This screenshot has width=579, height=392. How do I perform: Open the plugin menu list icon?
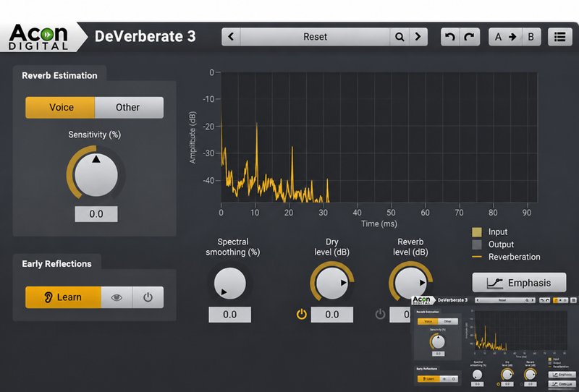(559, 37)
